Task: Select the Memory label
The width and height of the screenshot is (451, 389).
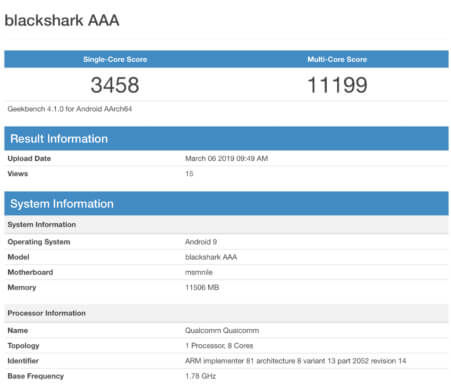Action: (22, 287)
